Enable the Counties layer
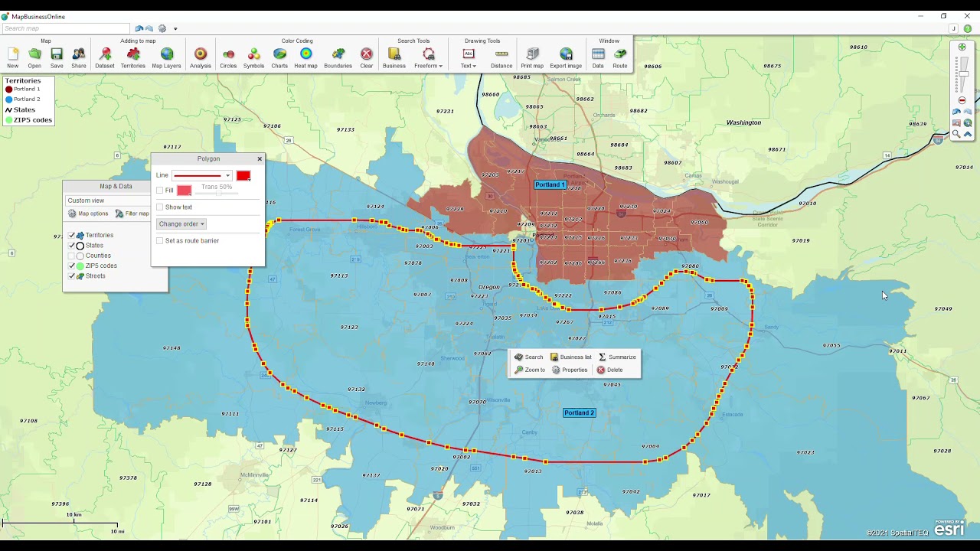Screen dimensions: 980x551 (72, 256)
